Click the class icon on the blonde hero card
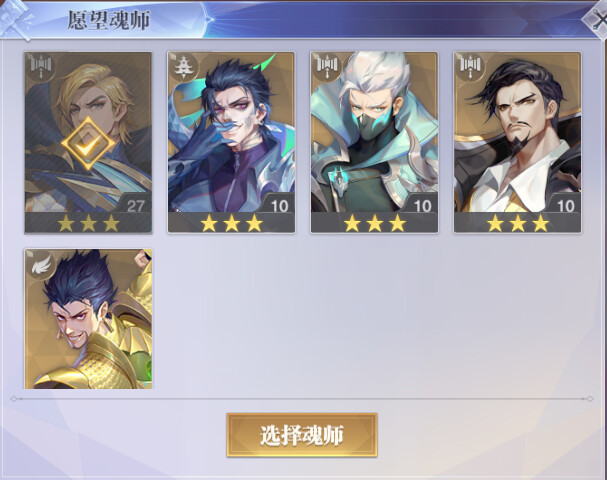This screenshot has height=480, width=607. [x=41, y=66]
